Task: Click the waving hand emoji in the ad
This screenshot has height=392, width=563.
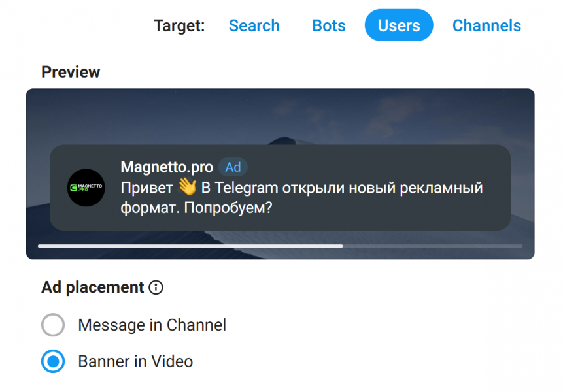Action: point(187,188)
